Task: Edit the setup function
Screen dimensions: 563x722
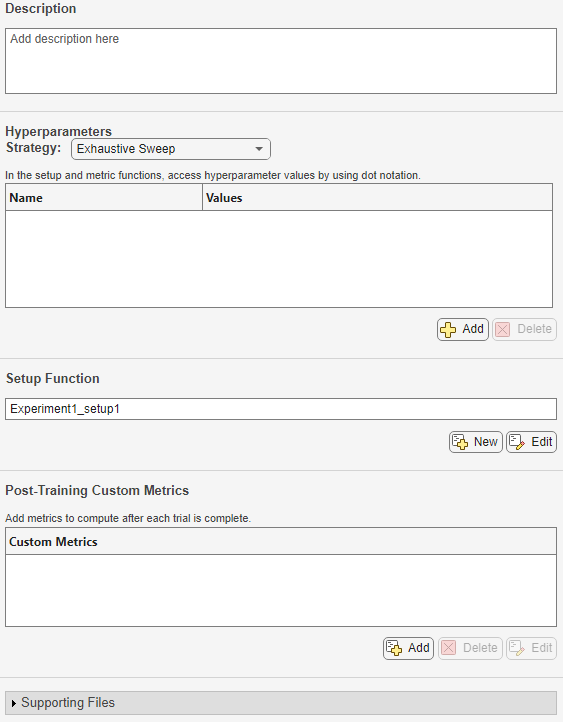Action: click(x=531, y=442)
